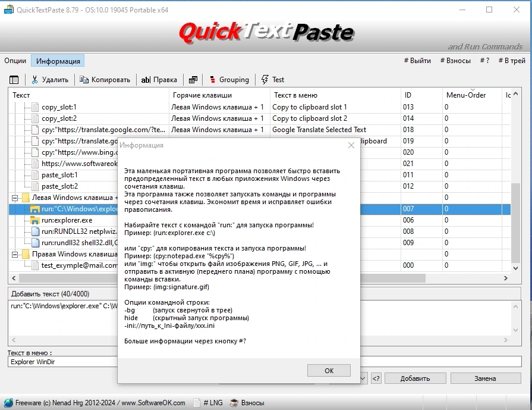The width and height of the screenshot is (532, 410).
Task: Click the Копировать toolbar button
Action: coord(105,80)
